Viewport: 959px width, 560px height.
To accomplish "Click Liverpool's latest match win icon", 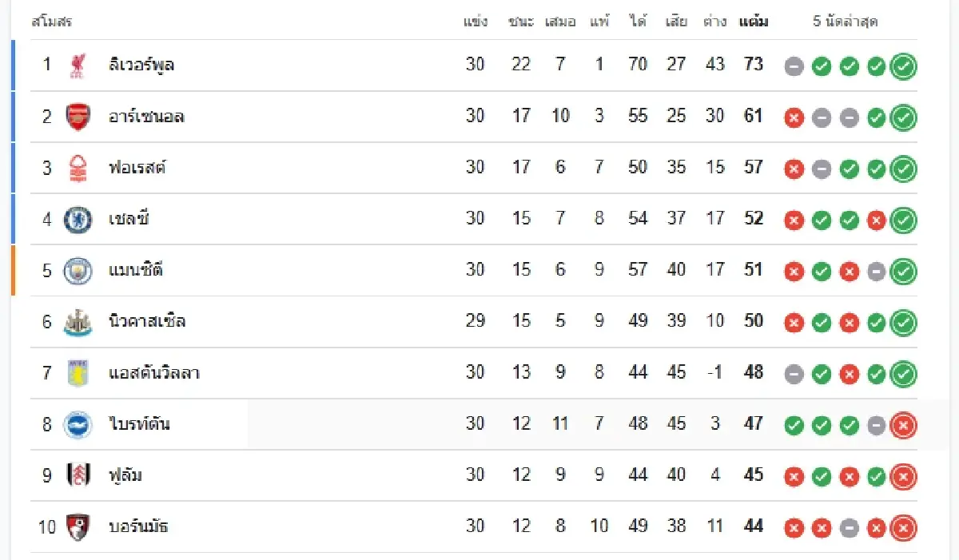I will 903,66.
